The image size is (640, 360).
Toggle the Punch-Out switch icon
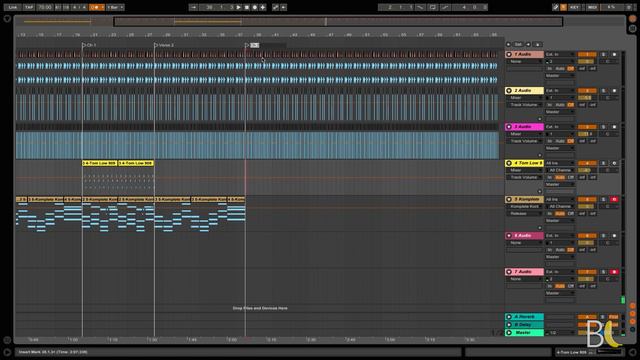click(445, 7)
